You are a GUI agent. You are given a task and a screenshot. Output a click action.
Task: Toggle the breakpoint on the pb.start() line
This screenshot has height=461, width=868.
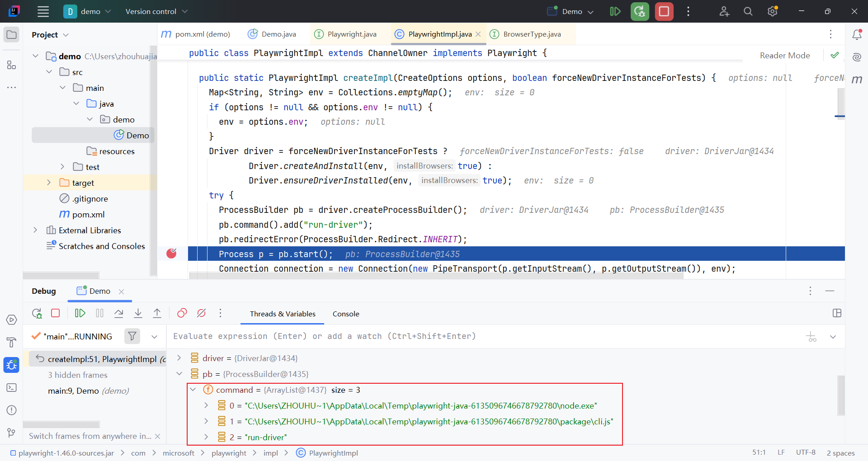click(x=171, y=254)
